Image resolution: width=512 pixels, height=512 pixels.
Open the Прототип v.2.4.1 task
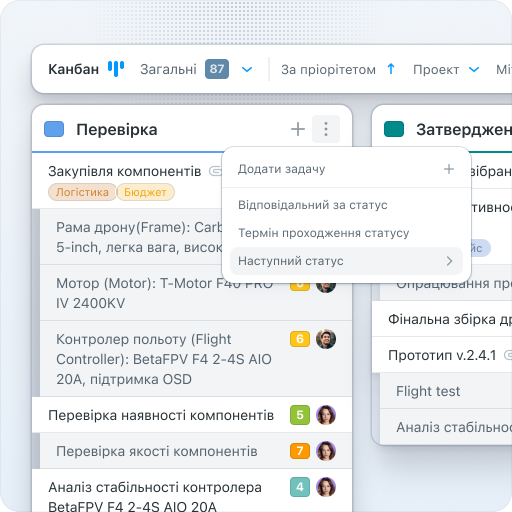tap(442, 355)
